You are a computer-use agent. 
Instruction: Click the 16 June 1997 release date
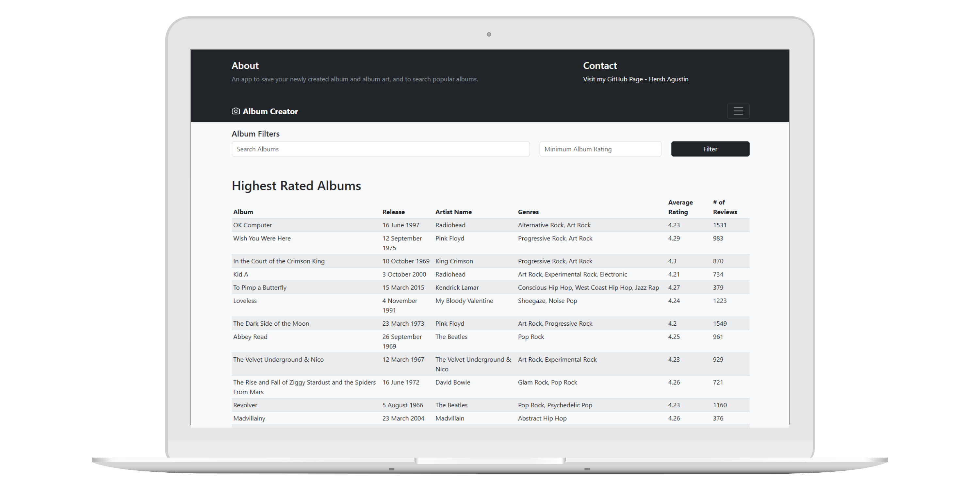(401, 225)
